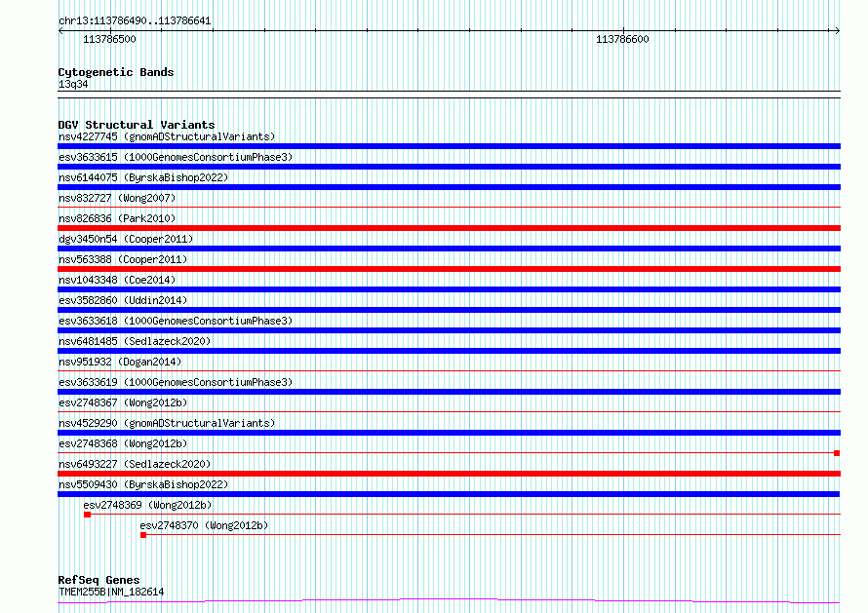Click the thick red bar under nsv826836
The width and height of the screenshot is (868, 613).
click(x=449, y=228)
